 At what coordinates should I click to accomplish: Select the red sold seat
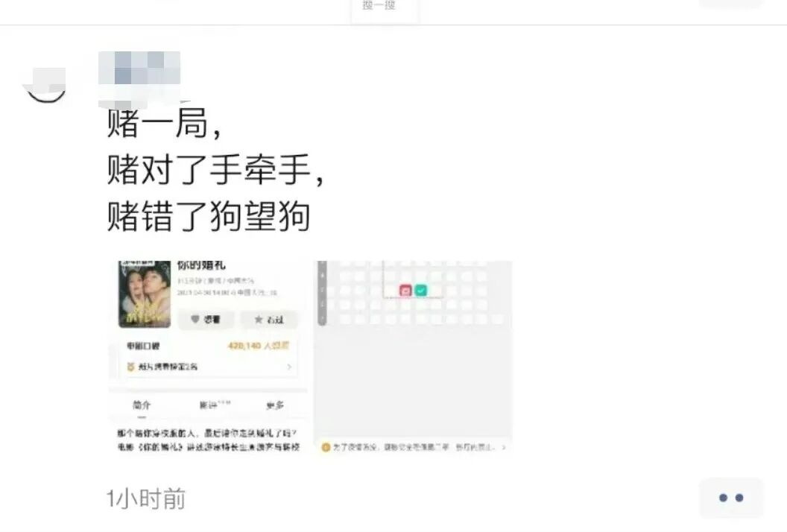pyautogui.click(x=405, y=290)
